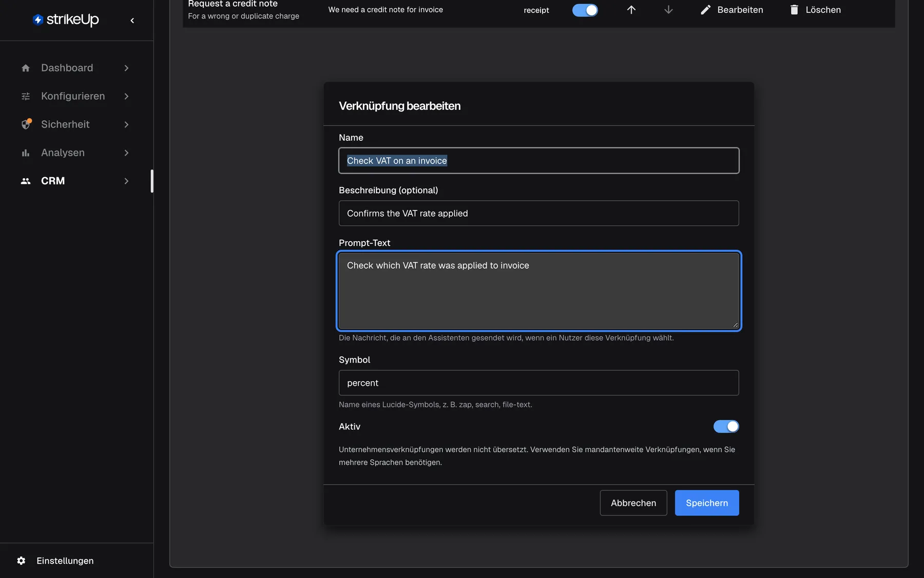Click into the Name field

539,161
